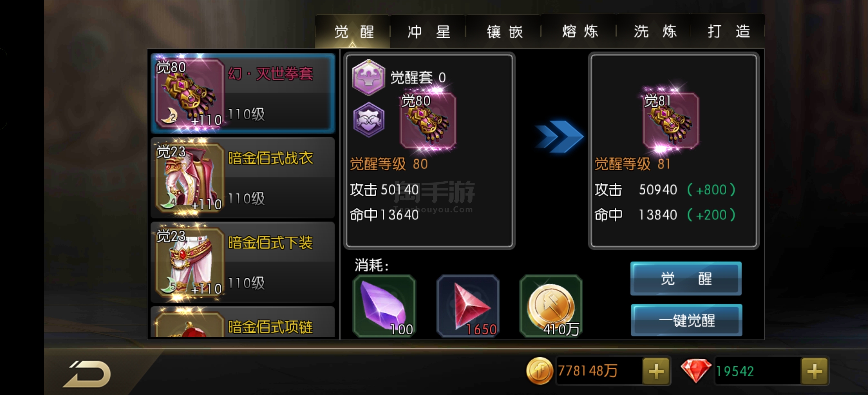Viewport: 868px width, 395px height.
Task: Tap the red diamond currency icon
Action: click(x=696, y=370)
